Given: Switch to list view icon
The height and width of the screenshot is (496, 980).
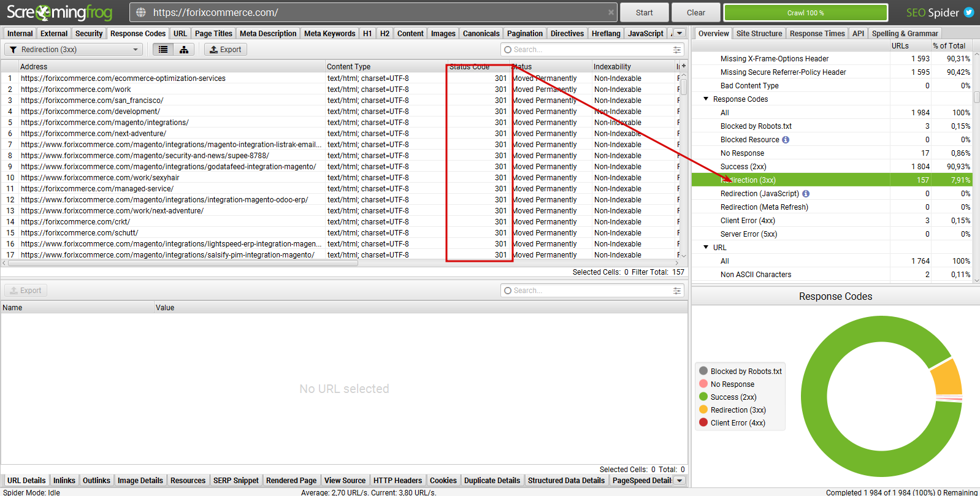Looking at the screenshot, I should point(163,50).
